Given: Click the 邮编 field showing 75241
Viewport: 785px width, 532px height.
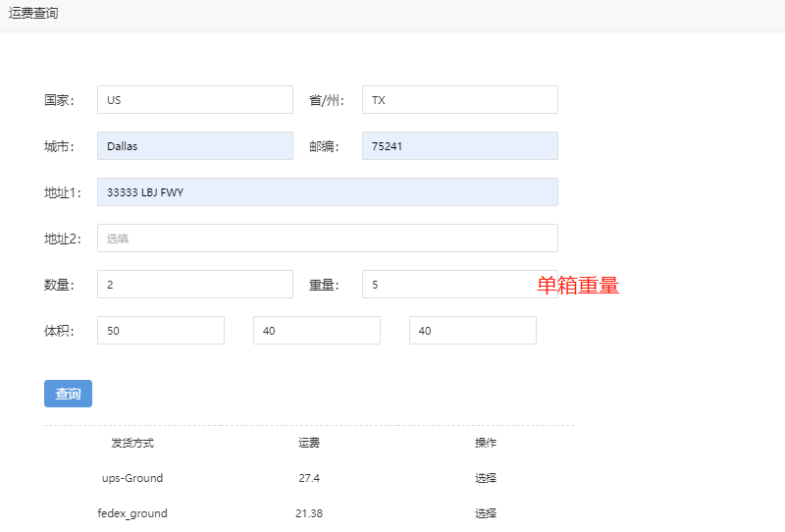Looking at the screenshot, I should tap(459, 145).
